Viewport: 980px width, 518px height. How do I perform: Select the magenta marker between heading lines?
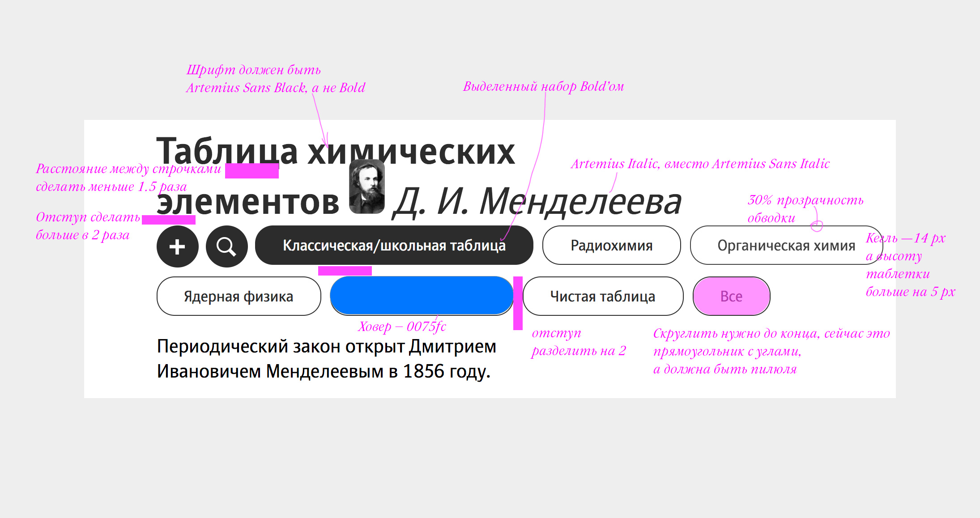[251, 171]
